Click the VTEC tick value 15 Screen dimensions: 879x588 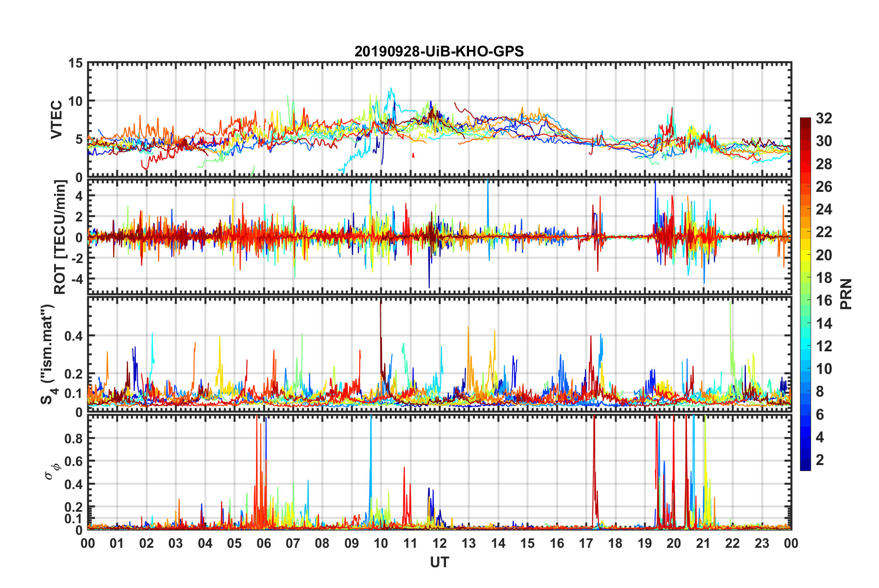[76, 63]
